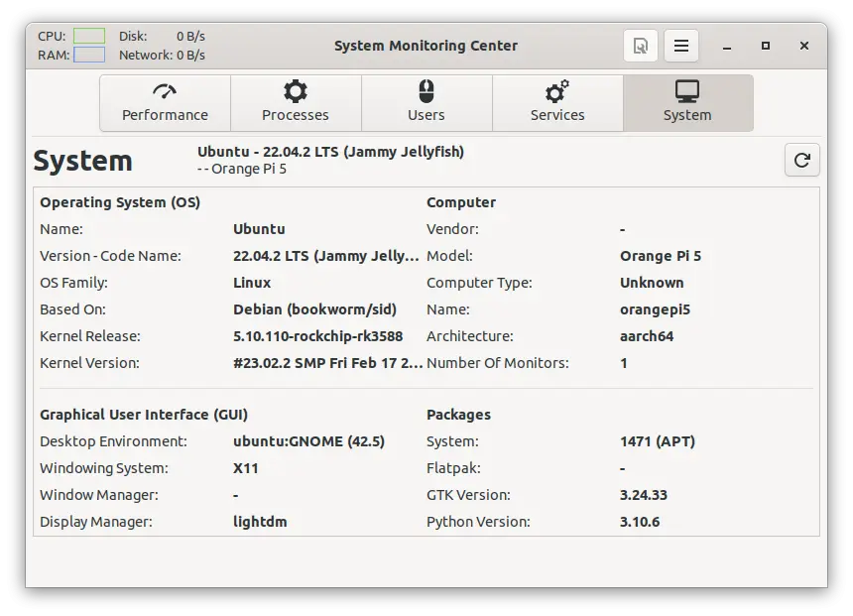Image resolution: width=853 pixels, height=616 pixels.
Task: Click the Windowing System value "X11"
Action: [246, 468]
